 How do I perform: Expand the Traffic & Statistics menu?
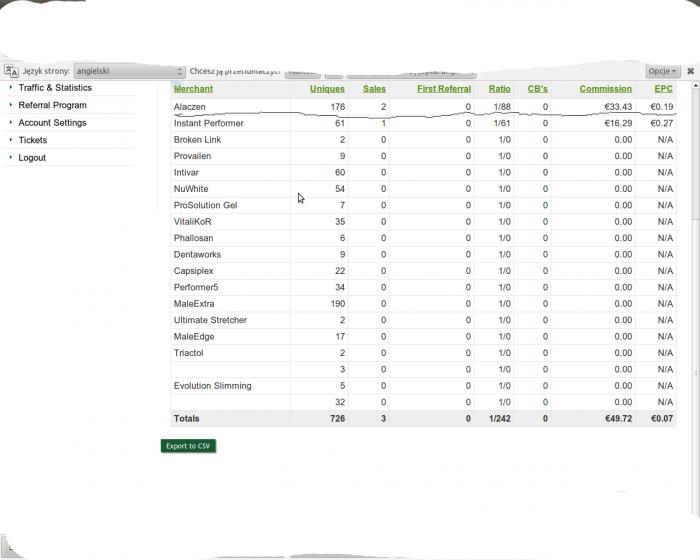pyautogui.click(x=55, y=88)
